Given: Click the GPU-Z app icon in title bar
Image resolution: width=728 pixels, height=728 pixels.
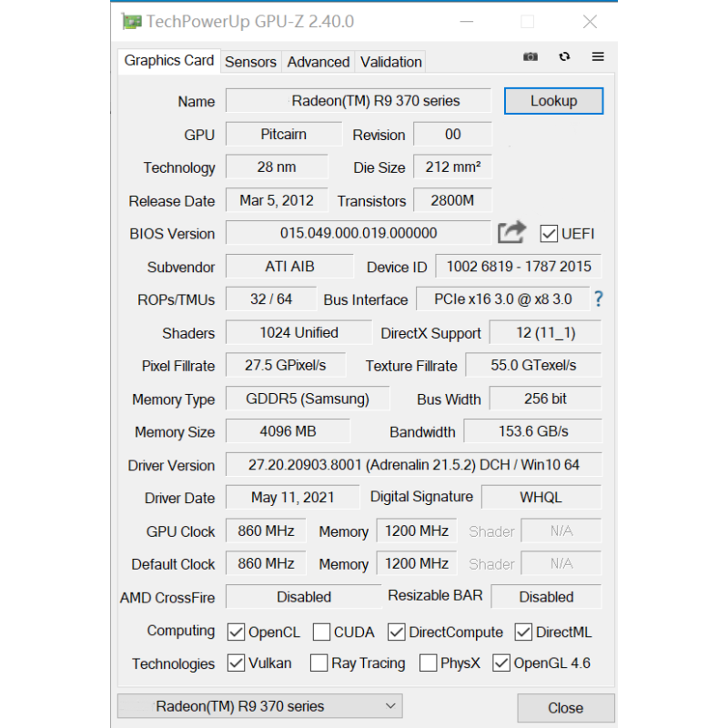Looking at the screenshot, I should 132,21.
